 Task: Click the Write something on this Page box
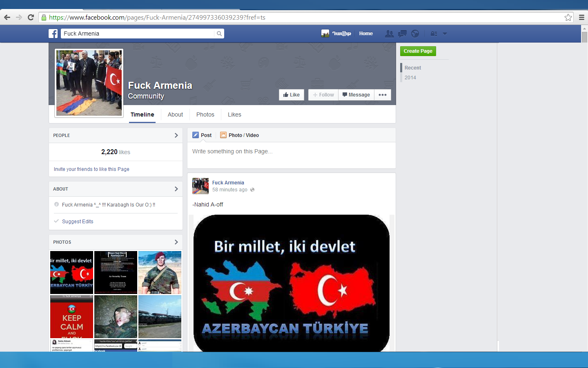(x=292, y=155)
